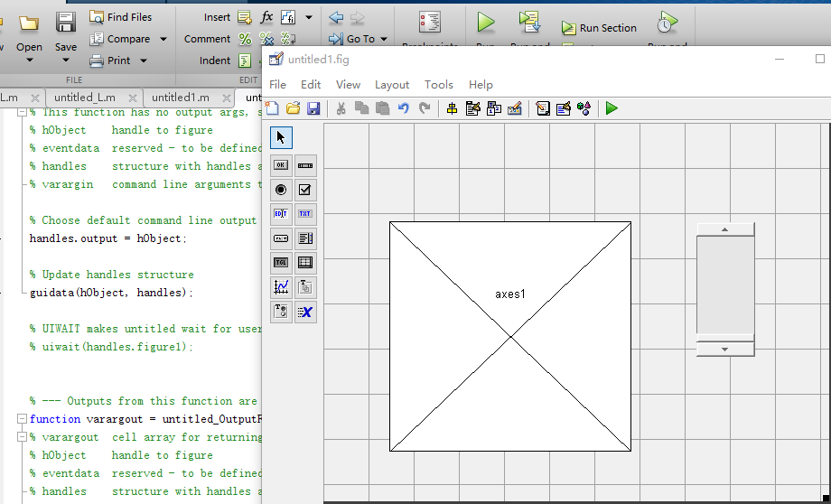Pick the Panel component

305,287
